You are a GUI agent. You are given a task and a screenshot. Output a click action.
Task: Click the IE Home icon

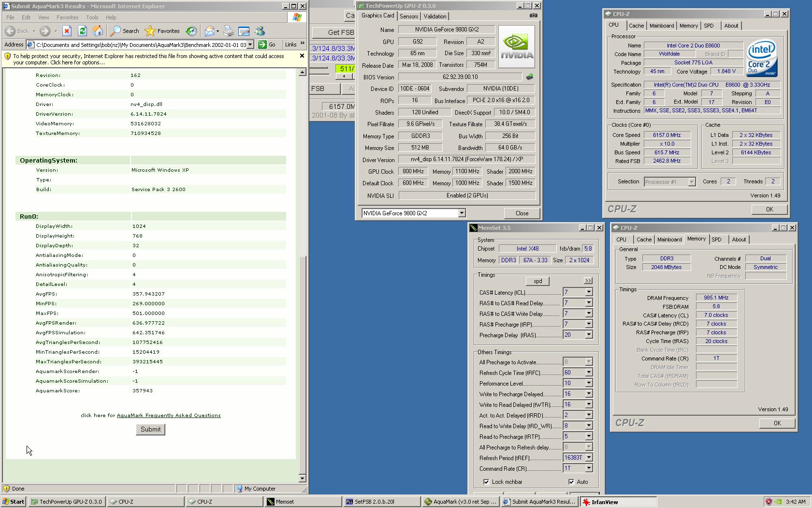pyautogui.click(x=98, y=31)
